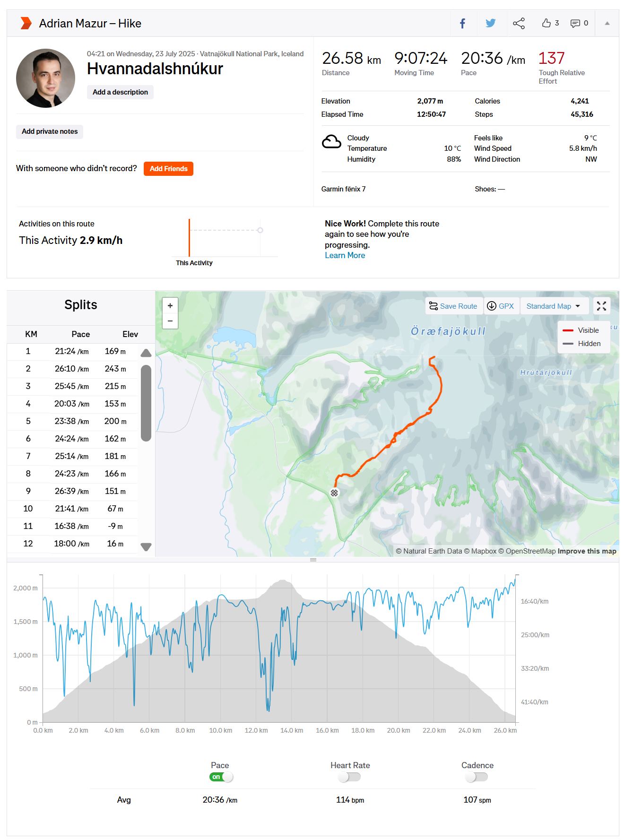Viewport: 625px width, 840px height.
Task: Share activity on Facebook
Action: 462,23
